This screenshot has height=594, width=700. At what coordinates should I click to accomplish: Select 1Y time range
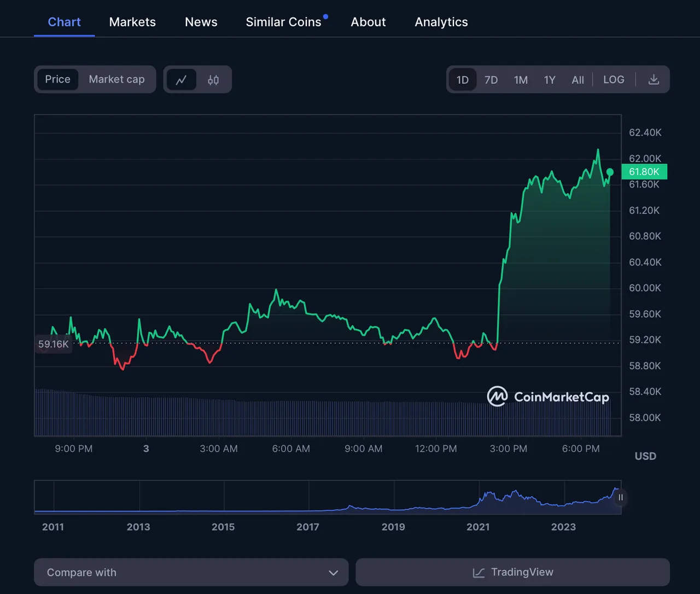pyautogui.click(x=550, y=80)
